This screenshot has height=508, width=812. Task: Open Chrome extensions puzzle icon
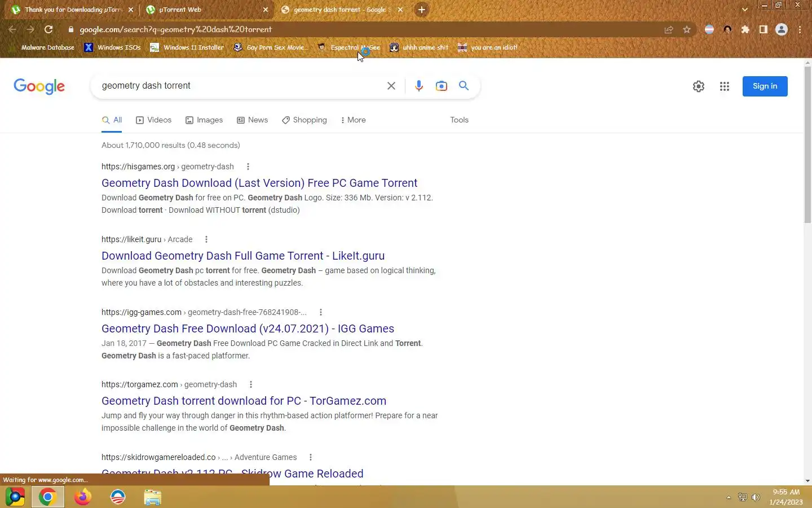[x=745, y=29]
